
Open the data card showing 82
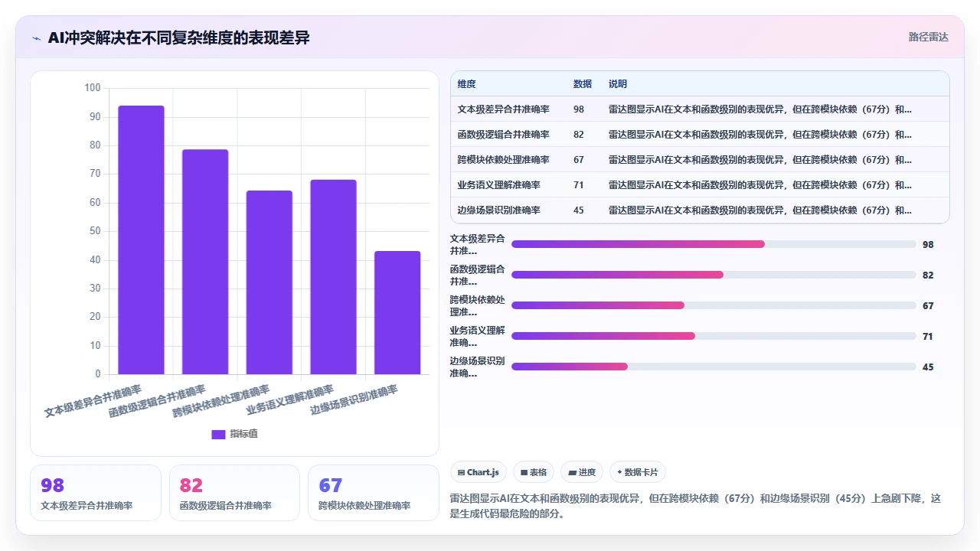(x=234, y=493)
